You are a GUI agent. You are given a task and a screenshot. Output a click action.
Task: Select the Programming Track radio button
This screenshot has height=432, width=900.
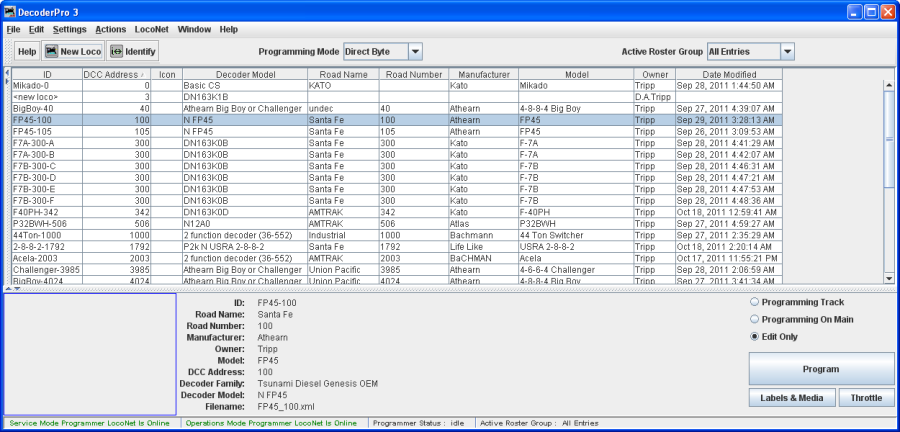pyautogui.click(x=755, y=302)
